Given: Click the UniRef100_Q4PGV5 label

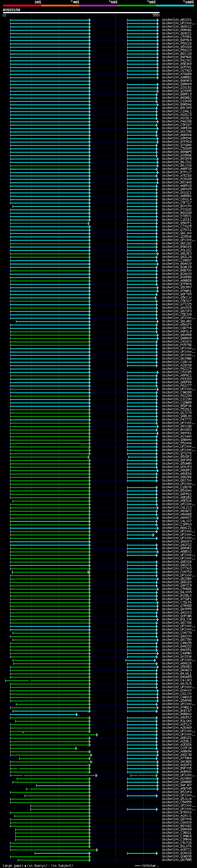Looking at the screenshot, I should 176,189.
